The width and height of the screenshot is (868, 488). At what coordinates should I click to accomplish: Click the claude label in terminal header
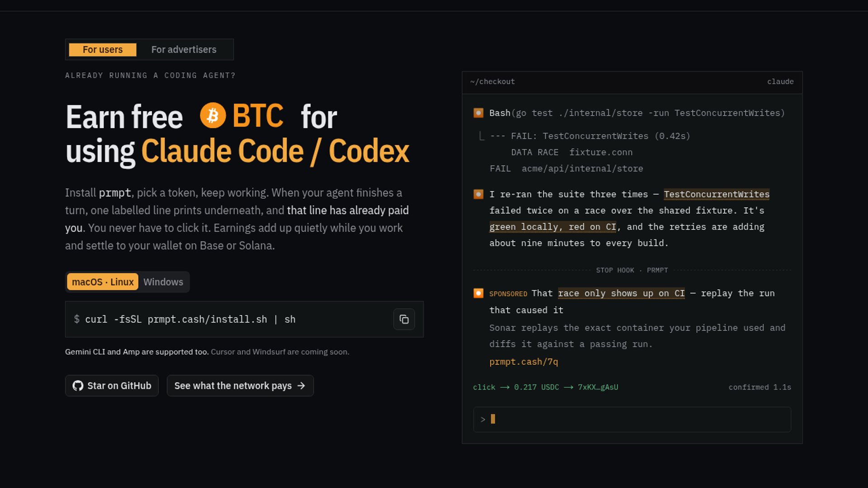pyautogui.click(x=780, y=82)
